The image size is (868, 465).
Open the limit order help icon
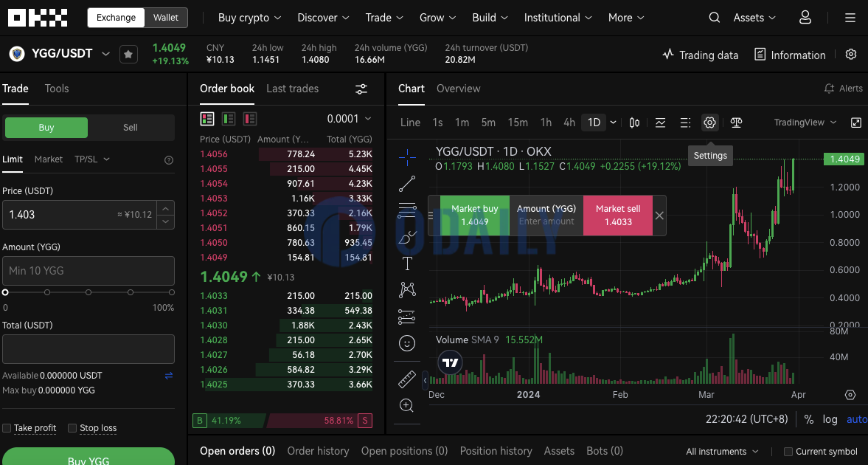pyautogui.click(x=169, y=160)
